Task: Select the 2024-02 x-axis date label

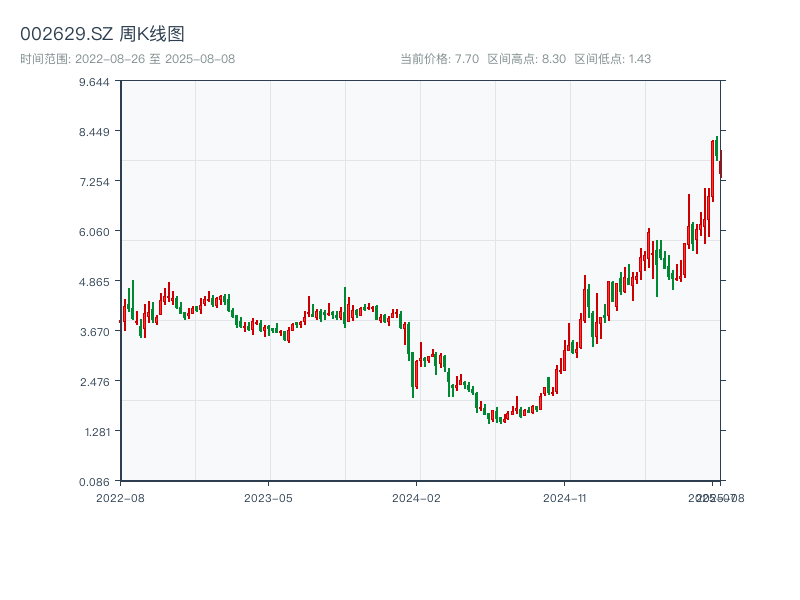Action: click(x=417, y=497)
